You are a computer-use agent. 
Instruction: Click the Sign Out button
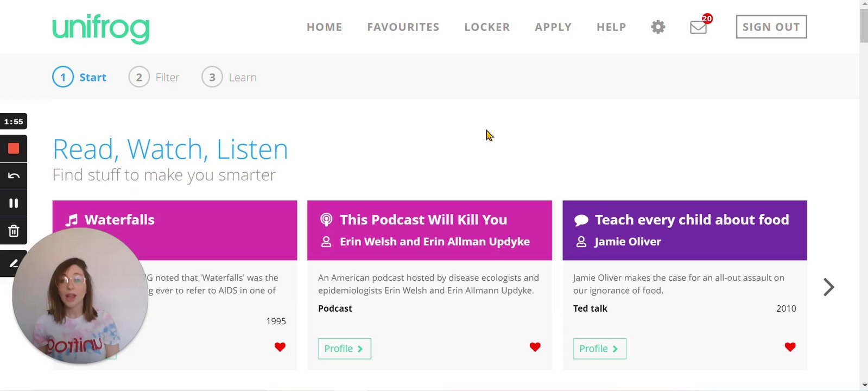tap(771, 27)
